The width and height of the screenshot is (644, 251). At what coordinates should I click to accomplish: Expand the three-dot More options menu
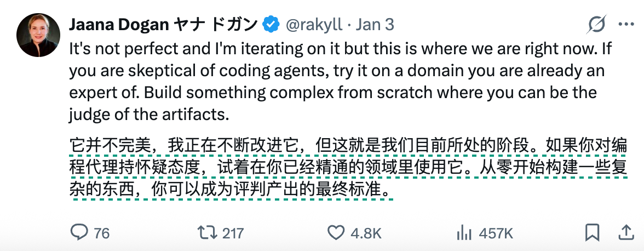coord(625,25)
